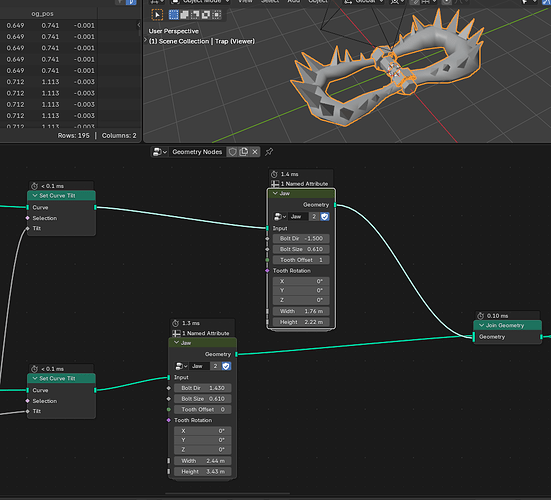This screenshot has height=500, width=551.
Task: Collapse the lower Jaw node
Action: (176, 343)
